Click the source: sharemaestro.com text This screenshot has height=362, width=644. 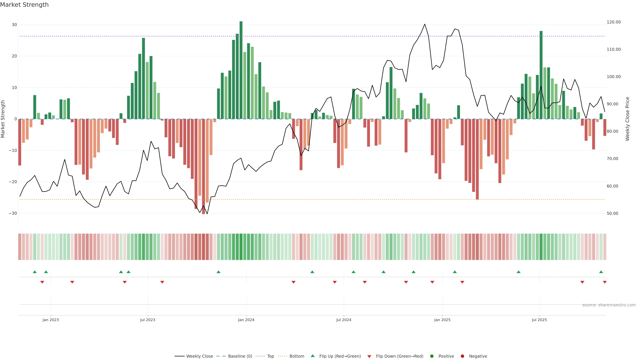[x=609, y=305]
